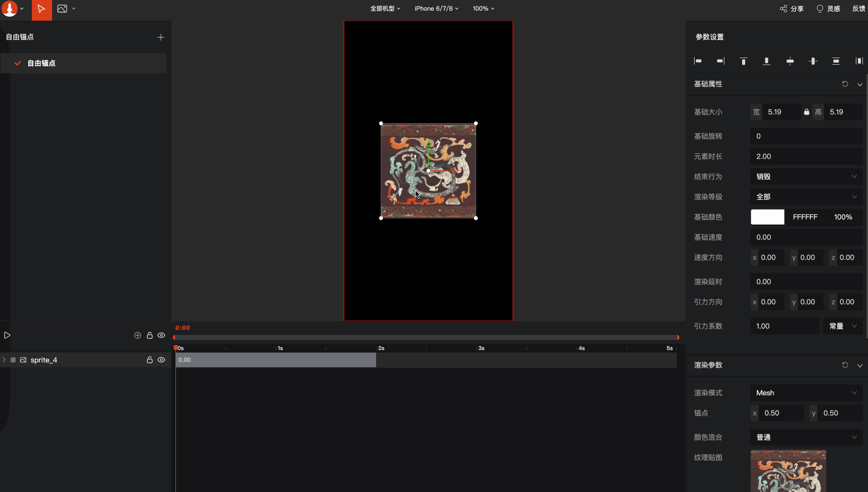This screenshot has width=868, height=492.
Task: Click the timeline range scrubber bar
Action: click(x=426, y=337)
